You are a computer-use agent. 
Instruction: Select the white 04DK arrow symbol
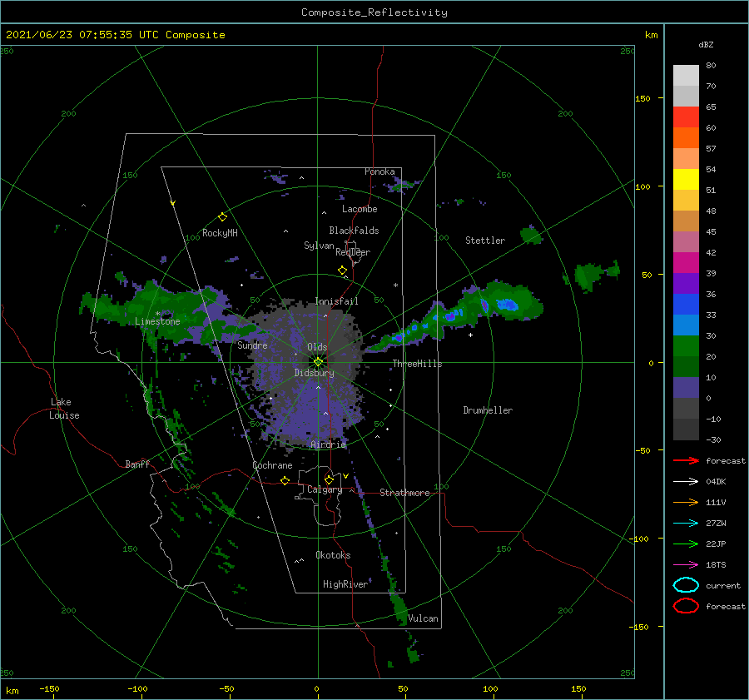[x=686, y=481]
